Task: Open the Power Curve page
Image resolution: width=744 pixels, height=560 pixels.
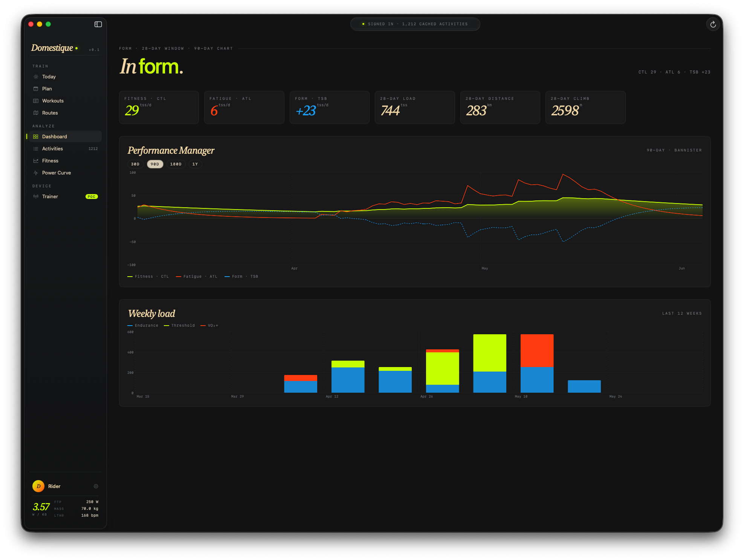Action: pyautogui.click(x=66, y=173)
